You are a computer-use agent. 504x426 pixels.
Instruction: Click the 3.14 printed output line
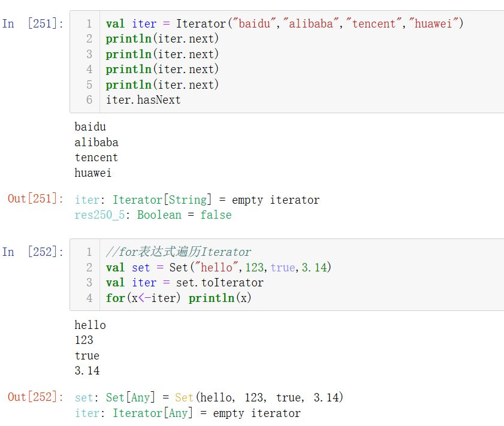(87, 371)
